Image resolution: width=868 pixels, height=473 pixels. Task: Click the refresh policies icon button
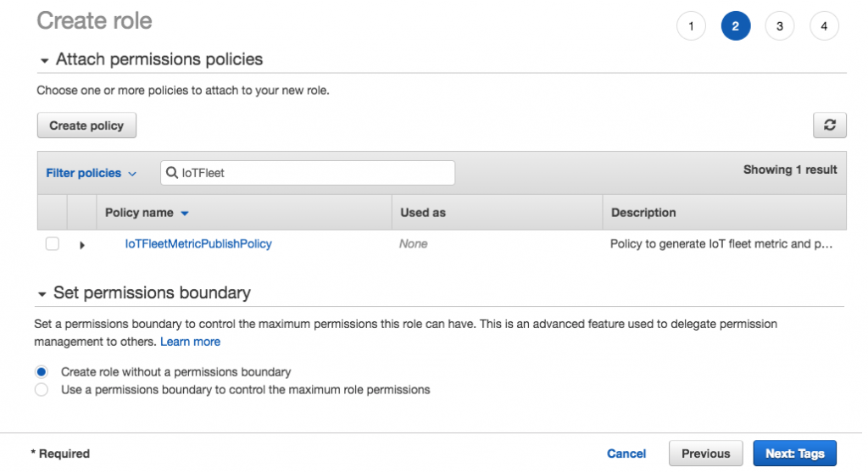click(829, 125)
